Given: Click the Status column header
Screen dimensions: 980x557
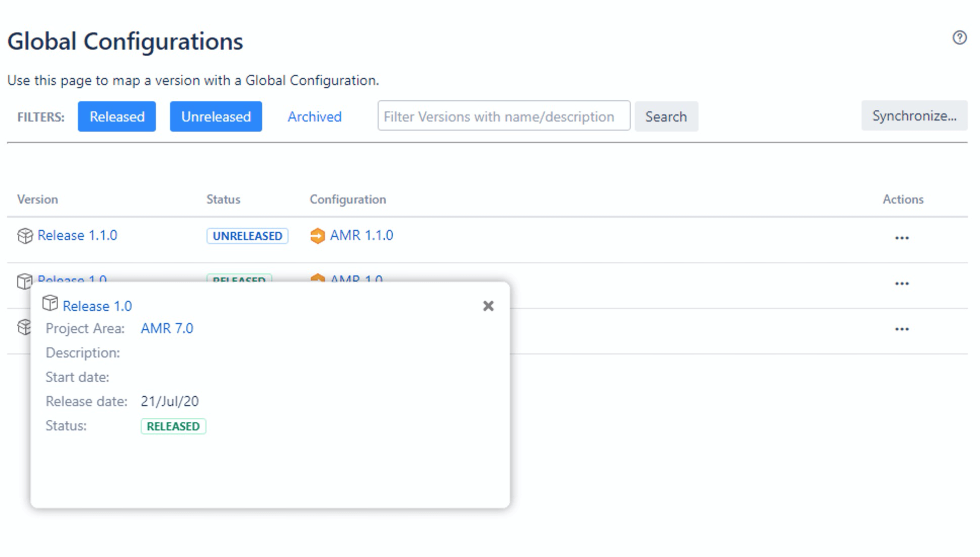Looking at the screenshot, I should coord(223,200).
